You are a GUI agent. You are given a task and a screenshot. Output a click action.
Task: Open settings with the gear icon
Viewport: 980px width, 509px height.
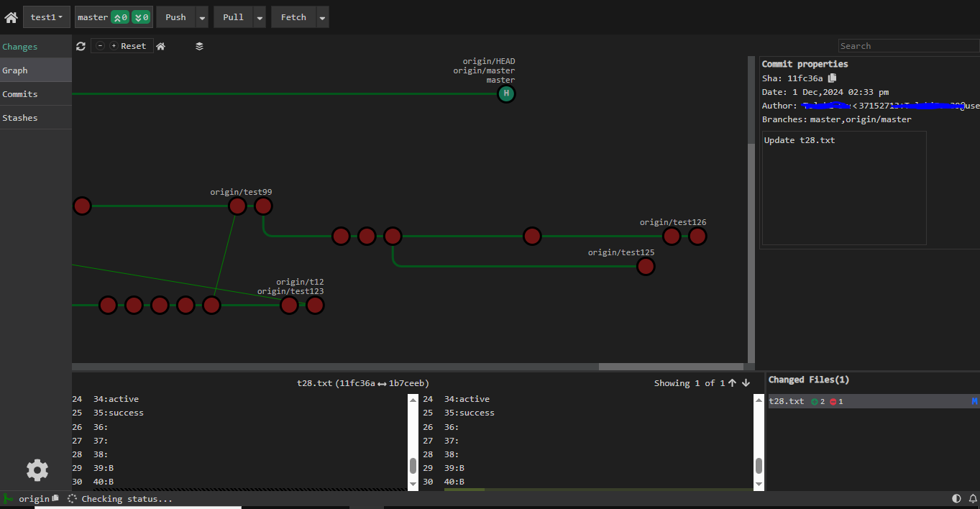point(37,470)
